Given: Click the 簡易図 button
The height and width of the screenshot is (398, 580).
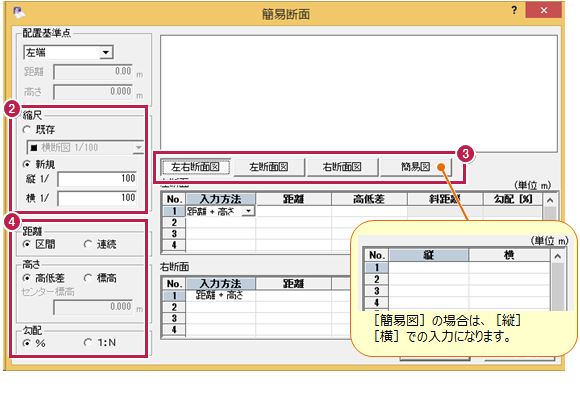Looking at the screenshot, I should [x=416, y=167].
